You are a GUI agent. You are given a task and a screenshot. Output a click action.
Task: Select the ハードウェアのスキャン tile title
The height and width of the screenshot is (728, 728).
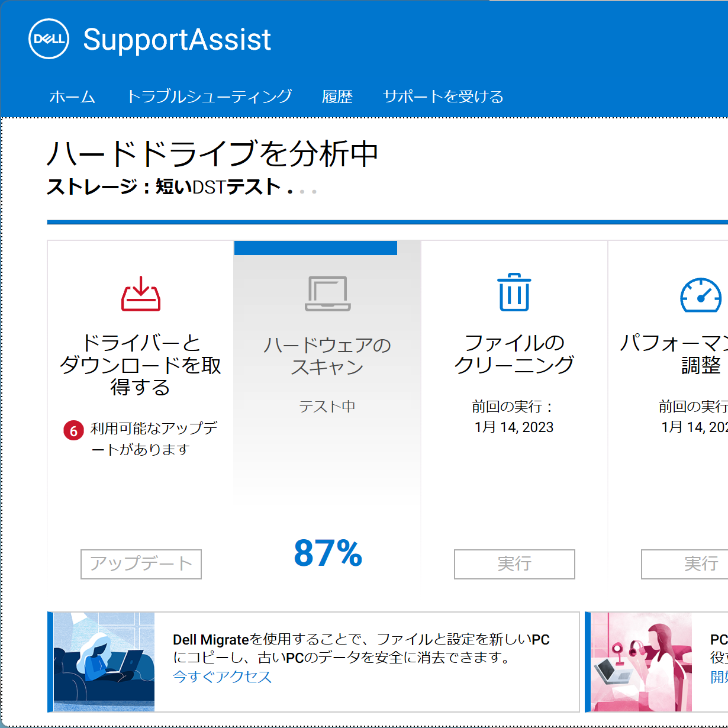(x=327, y=356)
